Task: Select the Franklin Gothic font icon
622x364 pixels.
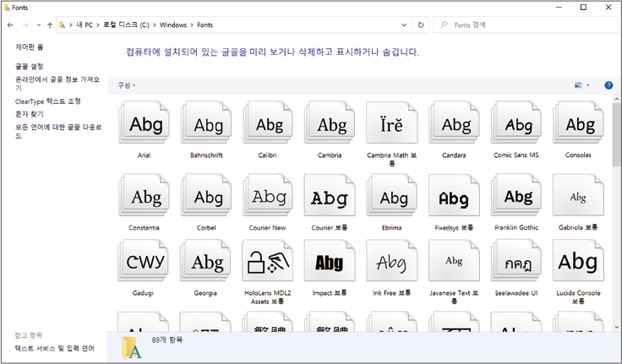Action: pyautogui.click(x=516, y=195)
